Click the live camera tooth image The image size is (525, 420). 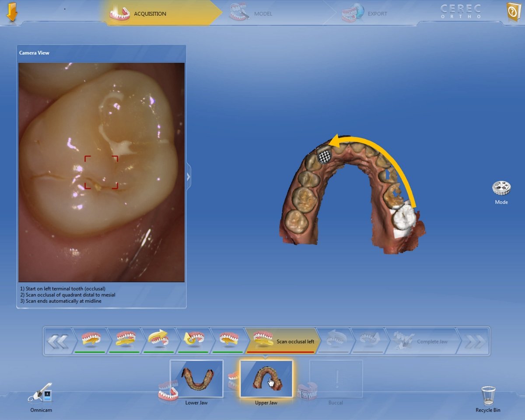101,172
